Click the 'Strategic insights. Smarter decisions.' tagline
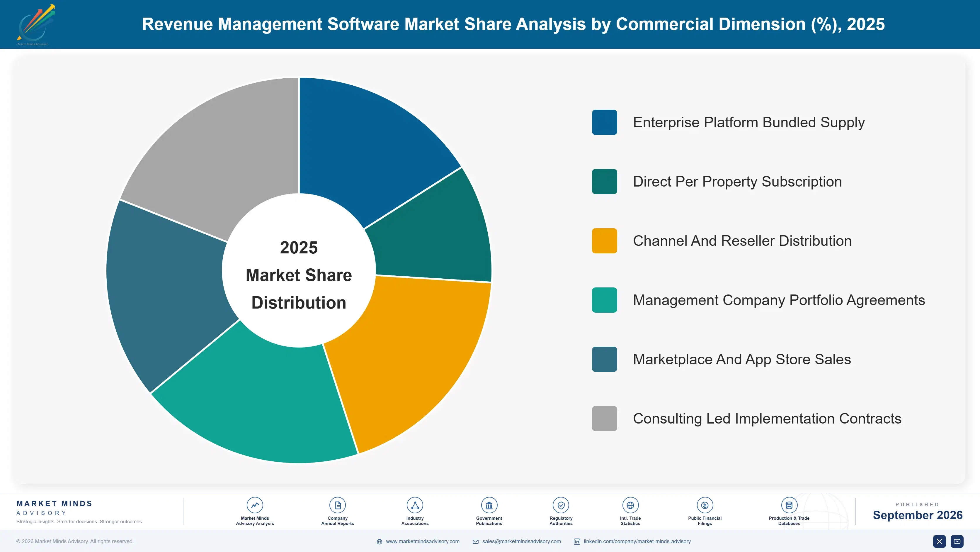The width and height of the screenshot is (980, 552). (x=79, y=521)
